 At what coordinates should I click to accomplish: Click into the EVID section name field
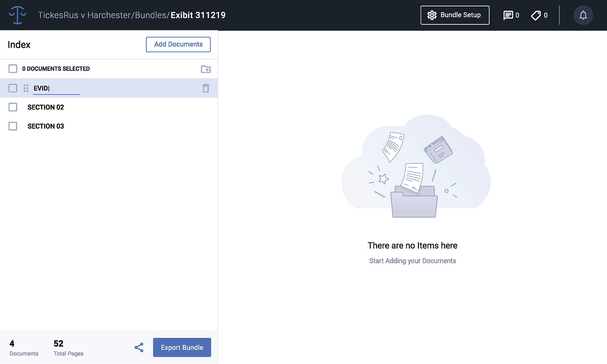(x=56, y=88)
